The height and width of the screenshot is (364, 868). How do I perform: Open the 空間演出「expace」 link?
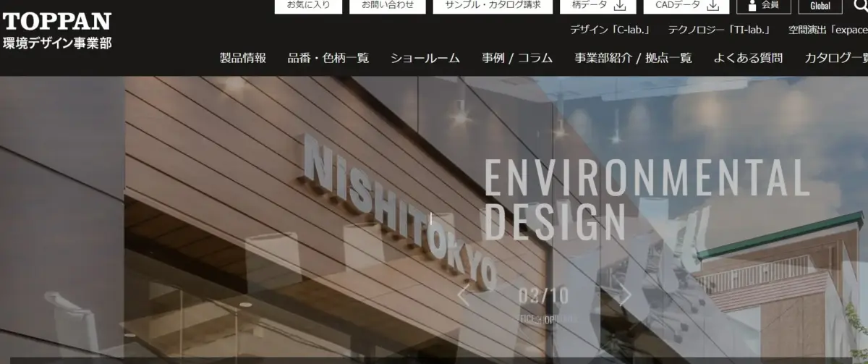(x=827, y=30)
